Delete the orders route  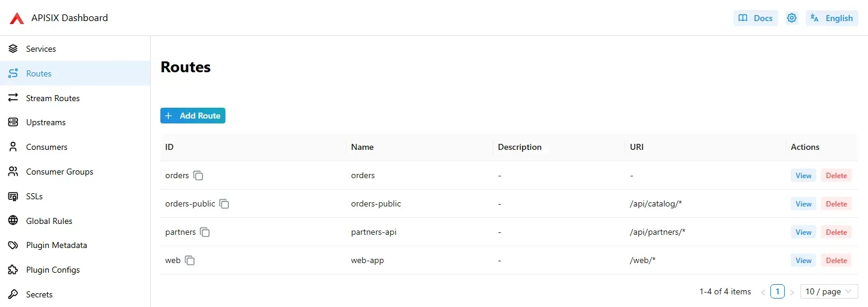[836, 176]
